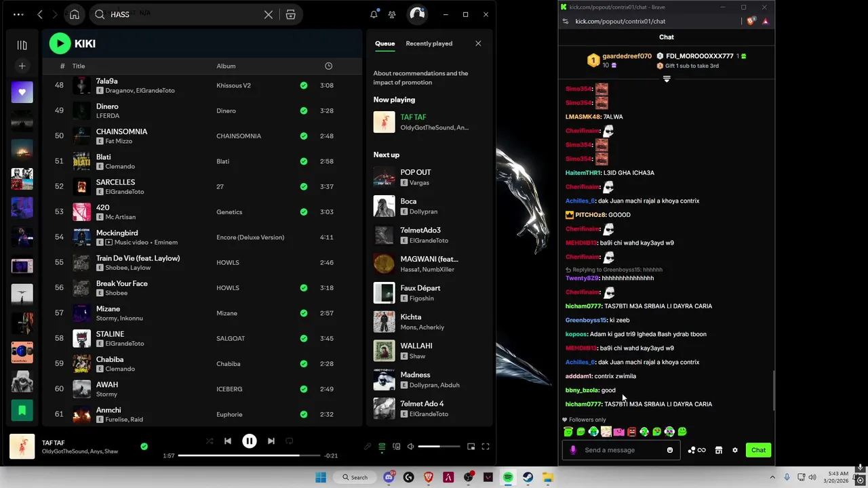The image size is (868, 488).
Task: Pause the current TAF TAF playback
Action: click(x=250, y=441)
